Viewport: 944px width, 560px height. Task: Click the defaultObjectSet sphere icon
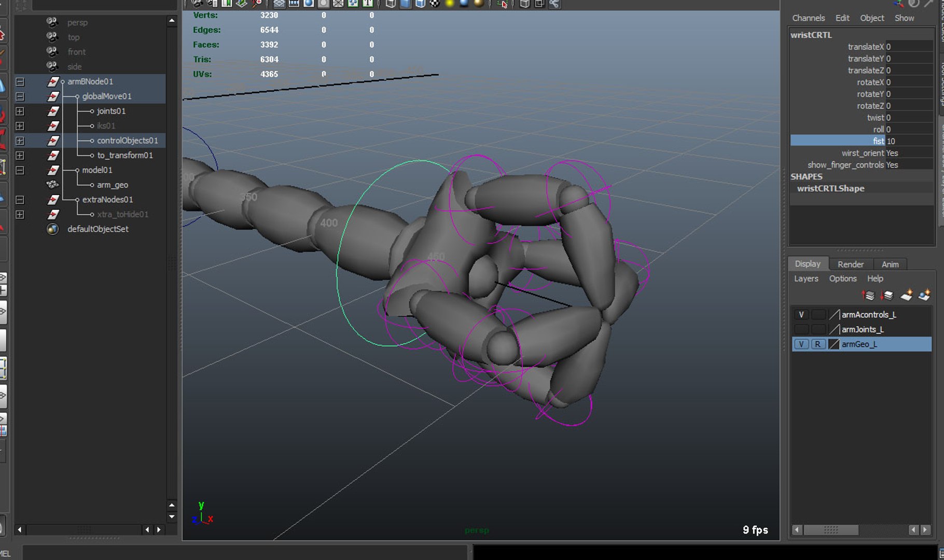52,229
